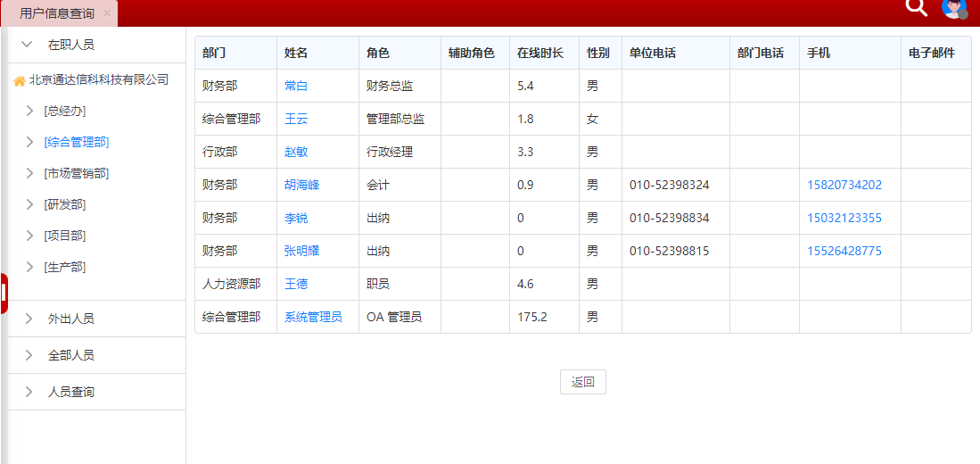Click the 手机 column header
980x464 pixels.
pyautogui.click(x=850, y=54)
